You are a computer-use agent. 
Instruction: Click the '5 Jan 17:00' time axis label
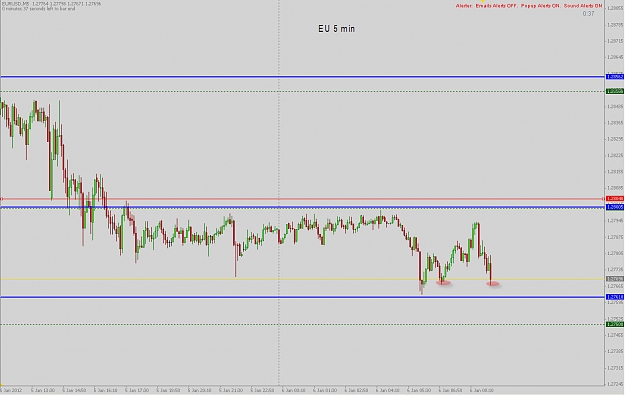(137, 390)
